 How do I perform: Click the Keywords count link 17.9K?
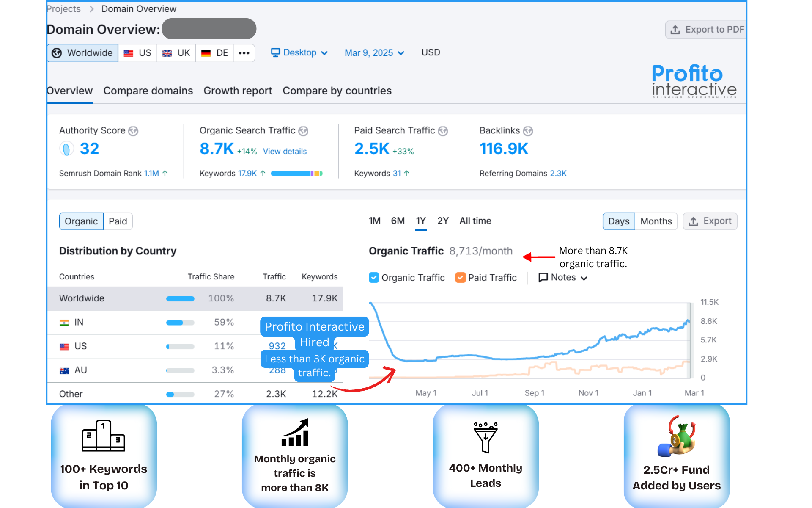tap(247, 173)
